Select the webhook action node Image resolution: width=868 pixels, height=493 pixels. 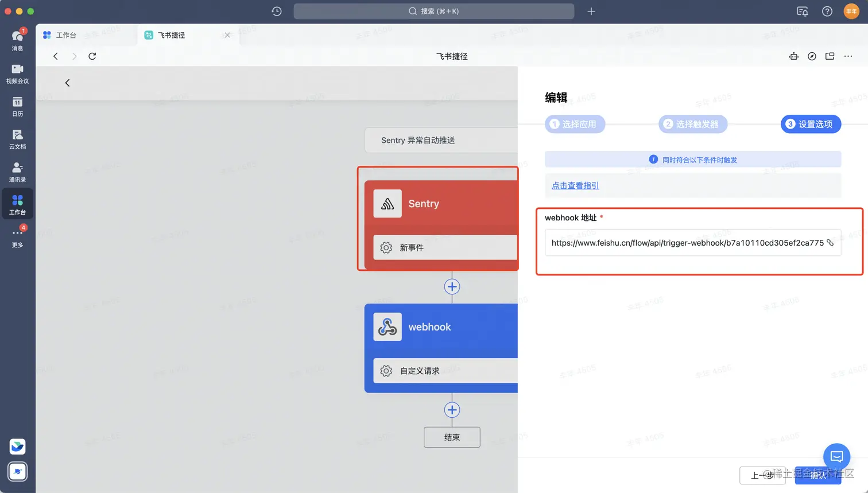(441, 348)
